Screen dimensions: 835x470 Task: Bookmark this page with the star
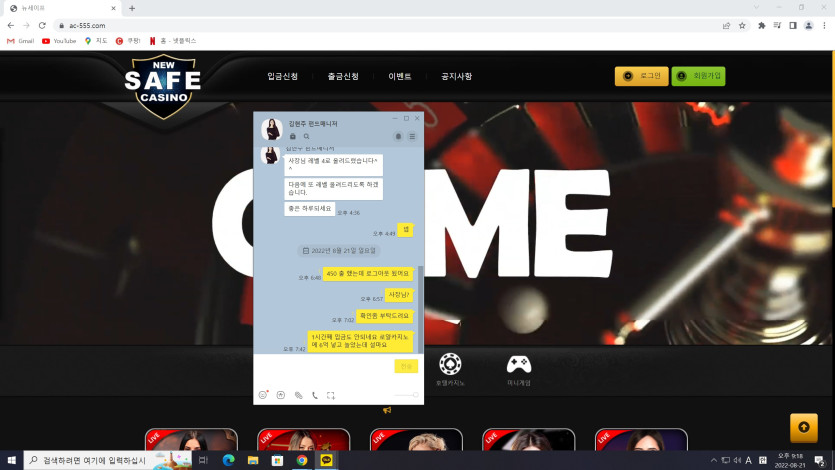742,25
